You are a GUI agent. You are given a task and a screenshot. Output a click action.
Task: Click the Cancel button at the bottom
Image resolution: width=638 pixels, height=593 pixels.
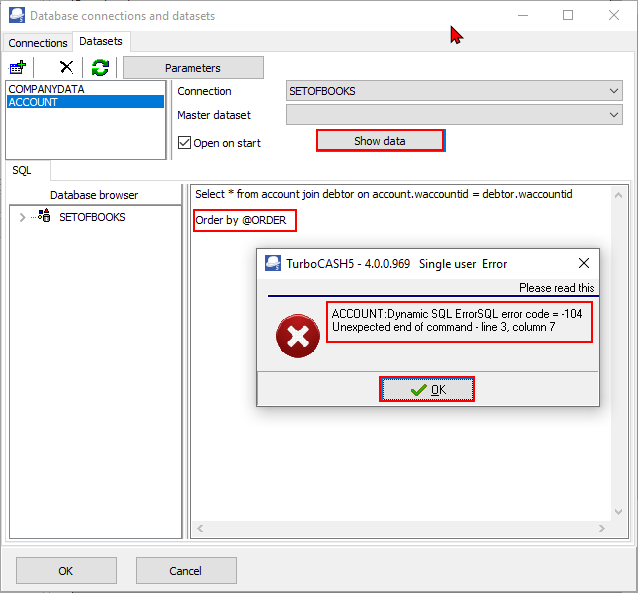pyautogui.click(x=186, y=571)
